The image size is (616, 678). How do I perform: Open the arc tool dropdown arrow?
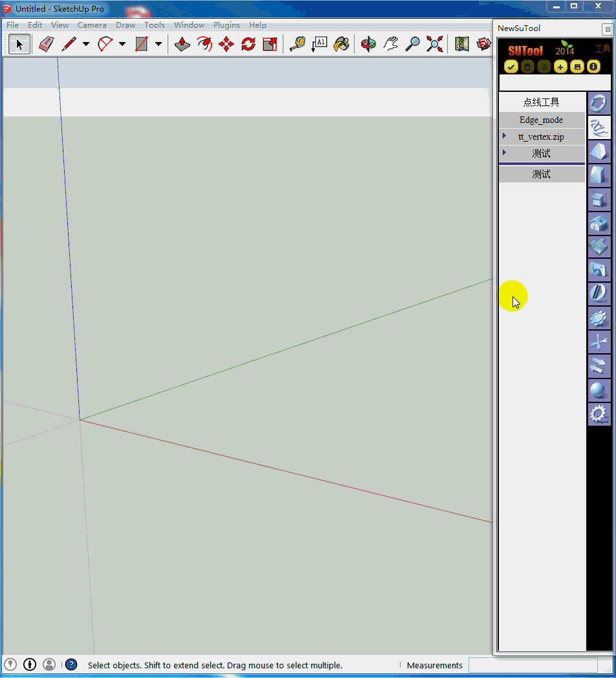pos(122,44)
